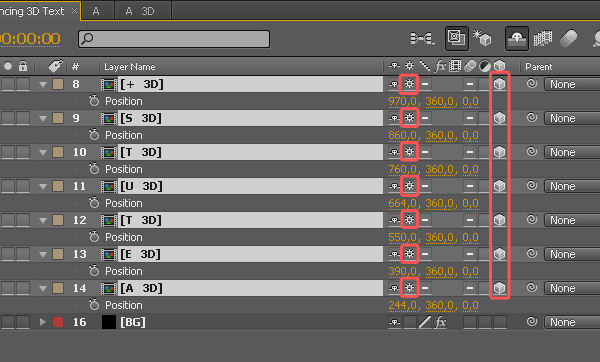600x362 pixels.
Task: Click the current timecode display
Action: (x=30, y=39)
